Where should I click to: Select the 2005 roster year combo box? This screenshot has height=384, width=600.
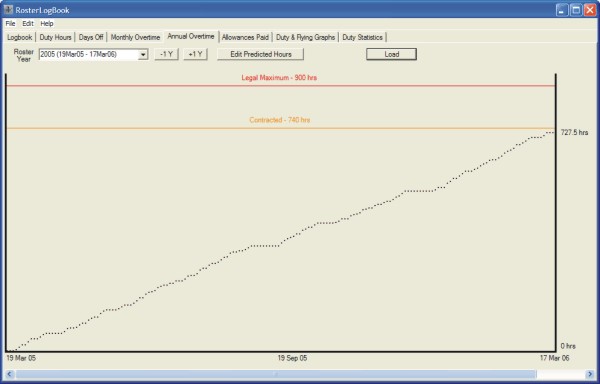[93, 55]
